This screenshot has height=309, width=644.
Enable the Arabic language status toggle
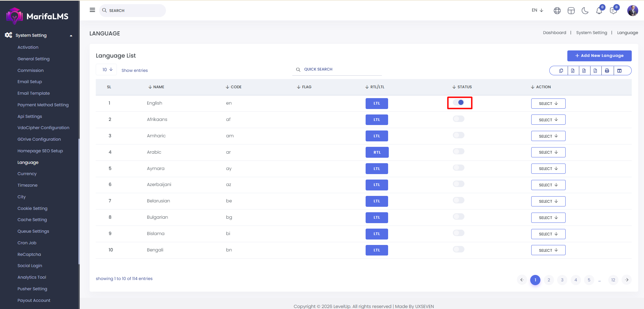click(459, 152)
